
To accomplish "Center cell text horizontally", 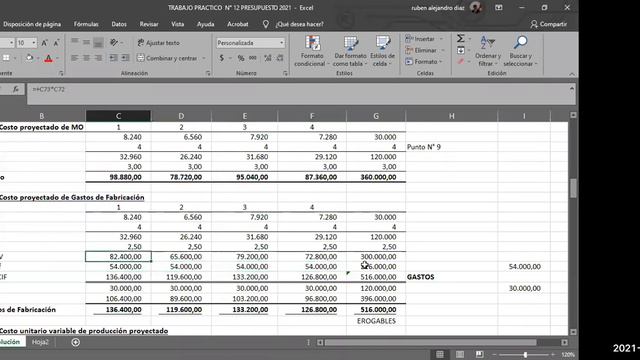I will [86, 58].
